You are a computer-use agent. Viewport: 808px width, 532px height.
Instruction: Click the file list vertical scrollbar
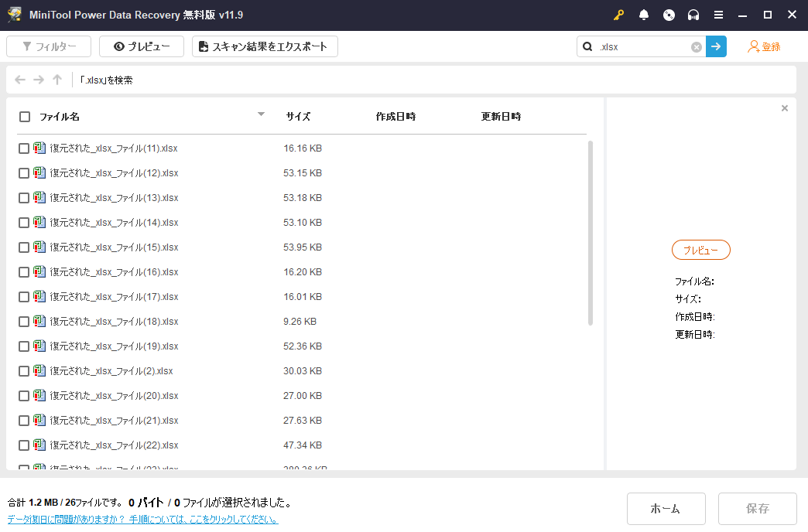590,233
